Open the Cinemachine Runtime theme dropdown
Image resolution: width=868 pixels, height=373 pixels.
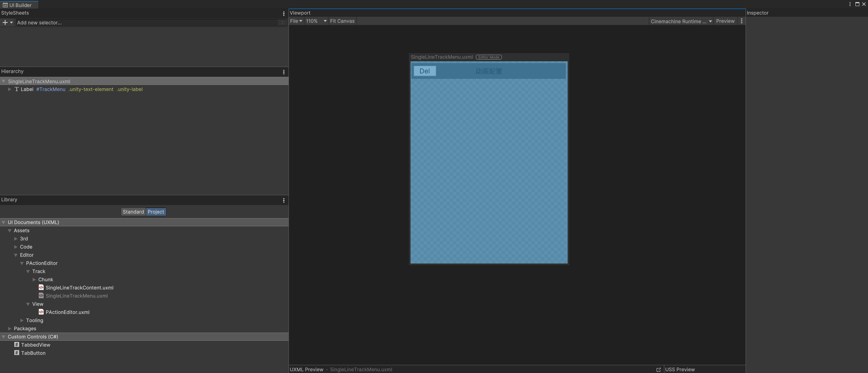click(x=681, y=21)
